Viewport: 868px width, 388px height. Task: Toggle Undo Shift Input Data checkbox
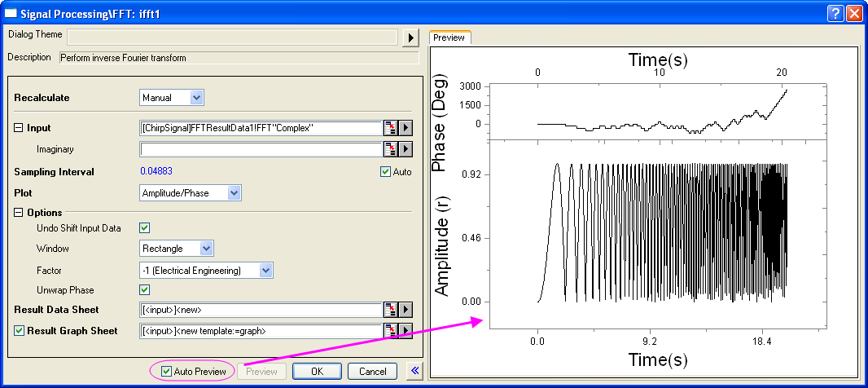point(144,227)
